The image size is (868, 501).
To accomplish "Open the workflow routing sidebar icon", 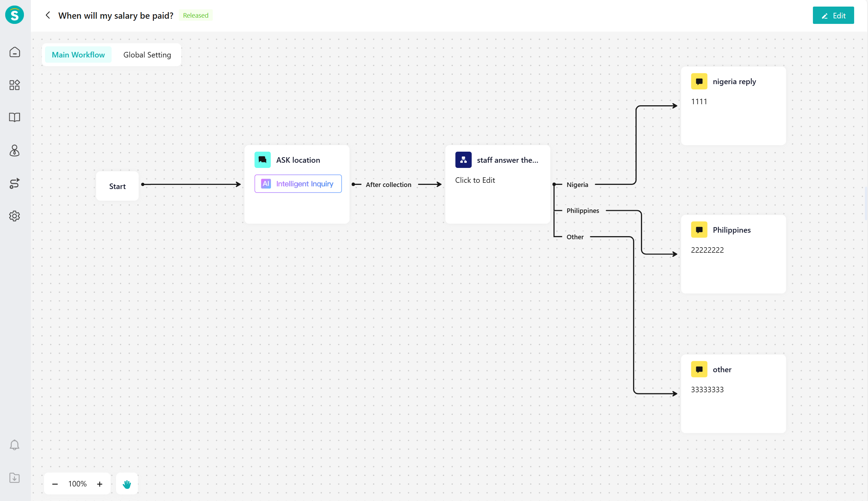I will tap(15, 183).
